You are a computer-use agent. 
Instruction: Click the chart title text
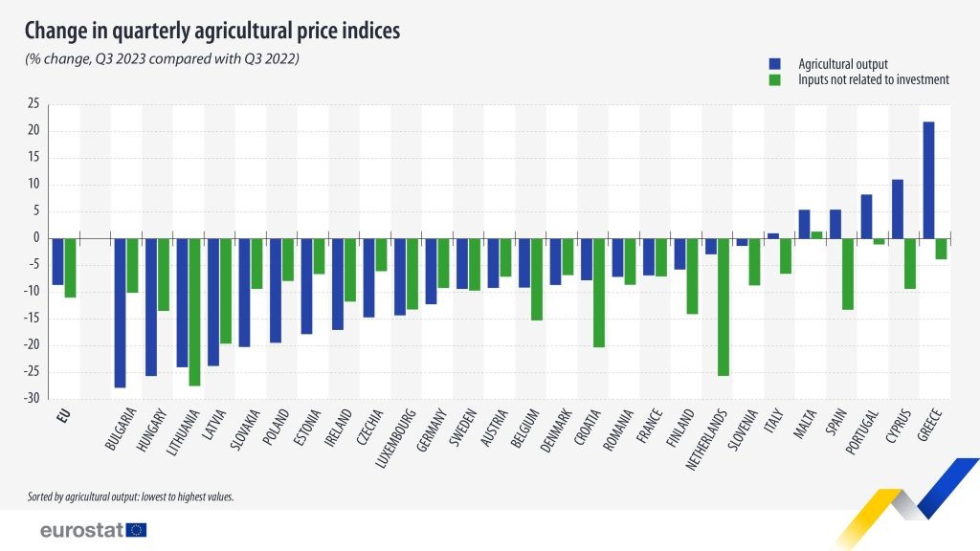click(x=212, y=31)
